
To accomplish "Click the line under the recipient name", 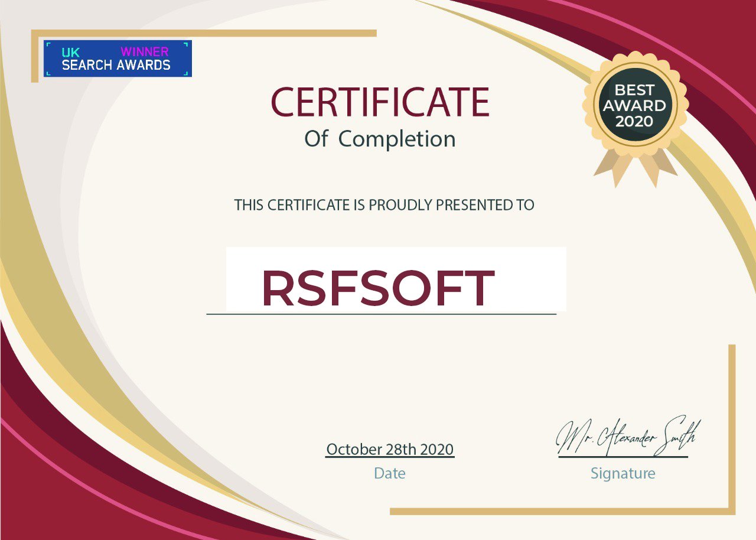I will click(381, 314).
